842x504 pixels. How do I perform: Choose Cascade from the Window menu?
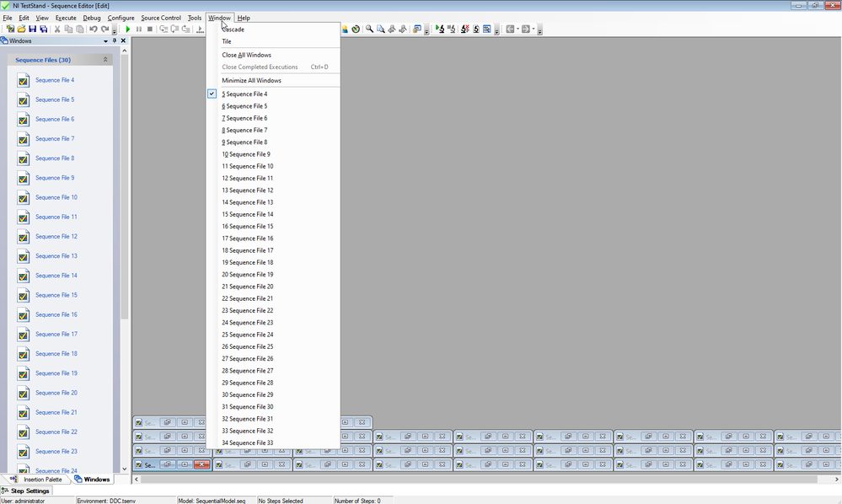coord(273,29)
